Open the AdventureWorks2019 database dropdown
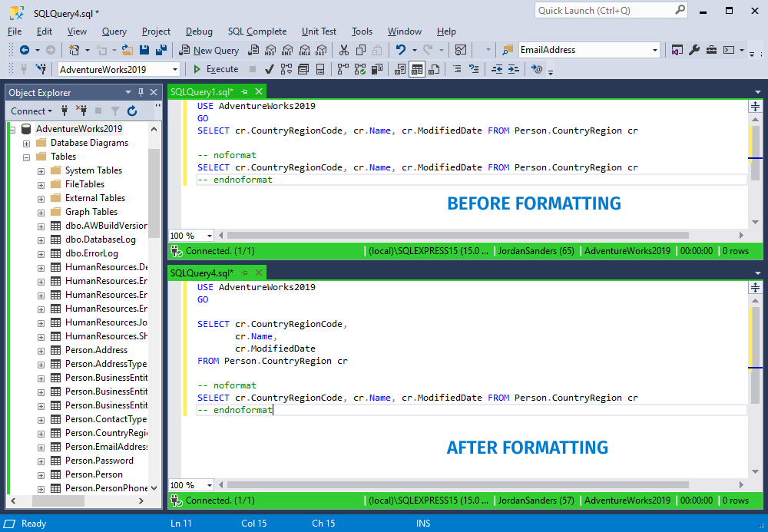The image size is (768, 532). click(175, 70)
